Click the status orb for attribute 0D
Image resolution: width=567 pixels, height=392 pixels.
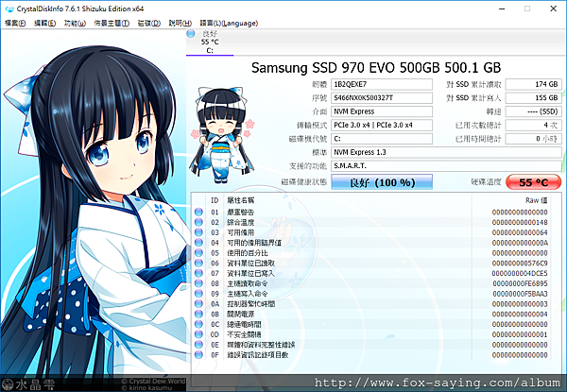198,334
